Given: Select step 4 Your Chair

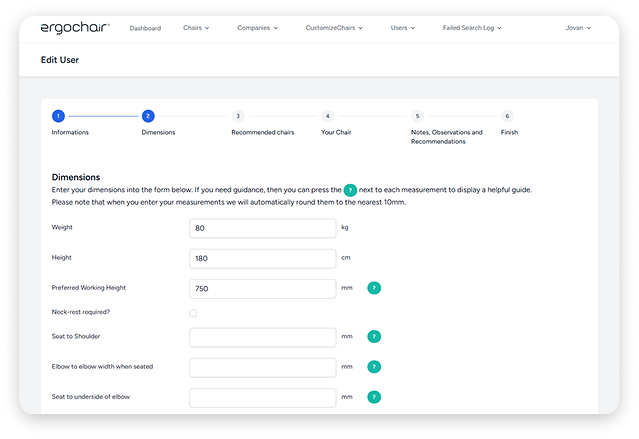Looking at the screenshot, I should (x=327, y=116).
